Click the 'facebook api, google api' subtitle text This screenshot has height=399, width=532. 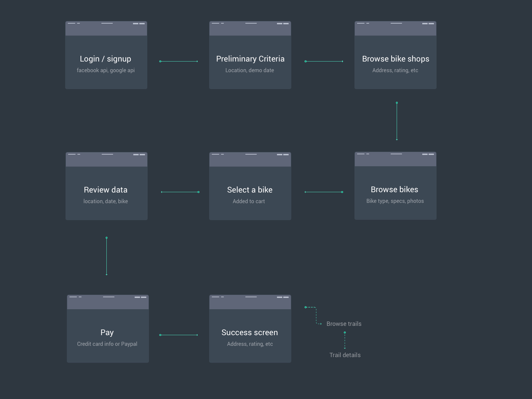106,70
